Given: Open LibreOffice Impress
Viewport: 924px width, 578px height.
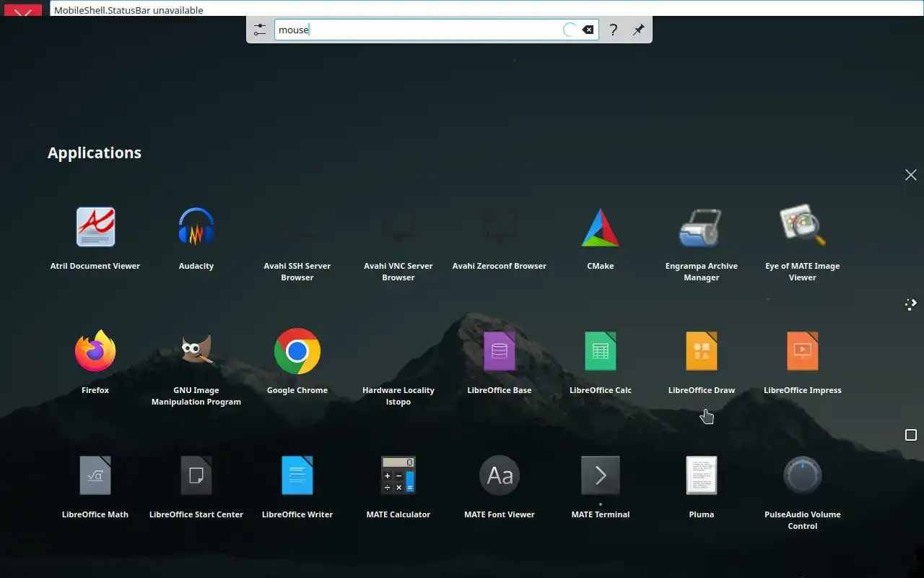Looking at the screenshot, I should click(x=803, y=363).
